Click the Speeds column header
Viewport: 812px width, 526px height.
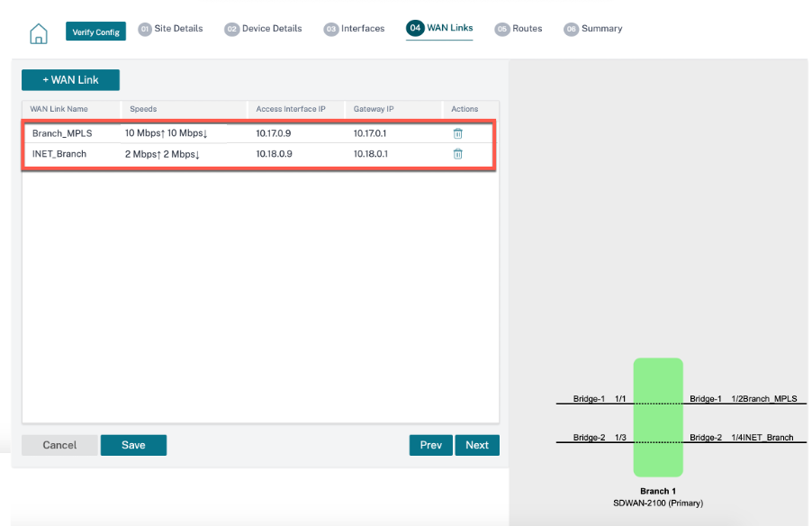(x=143, y=109)
